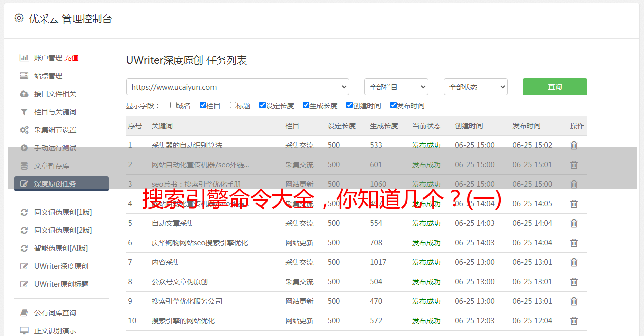The height and width of the screenshot is (336, 644).
Task: Open the 全部状态 dropdown
Action: pos(476,87)
